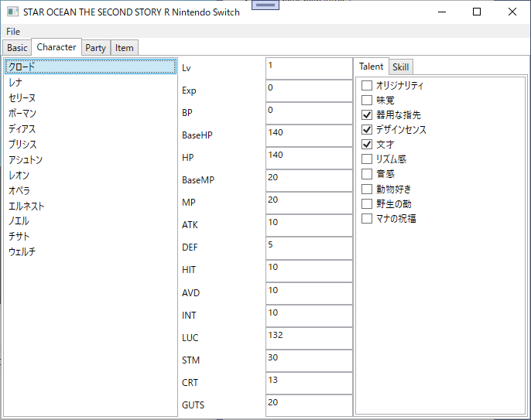Edit the ATK value field
The height and width of the screenshot is (420, 531).
point(309,225)
